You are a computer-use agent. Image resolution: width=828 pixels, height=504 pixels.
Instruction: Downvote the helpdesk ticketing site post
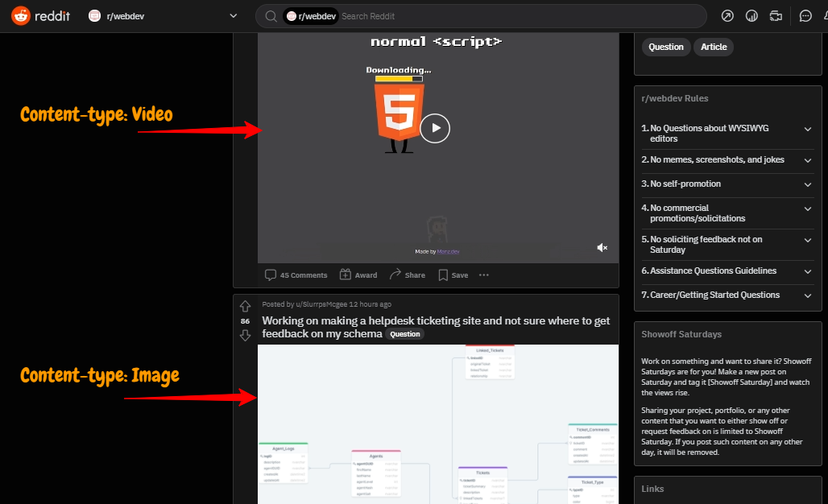click(245, 336)
